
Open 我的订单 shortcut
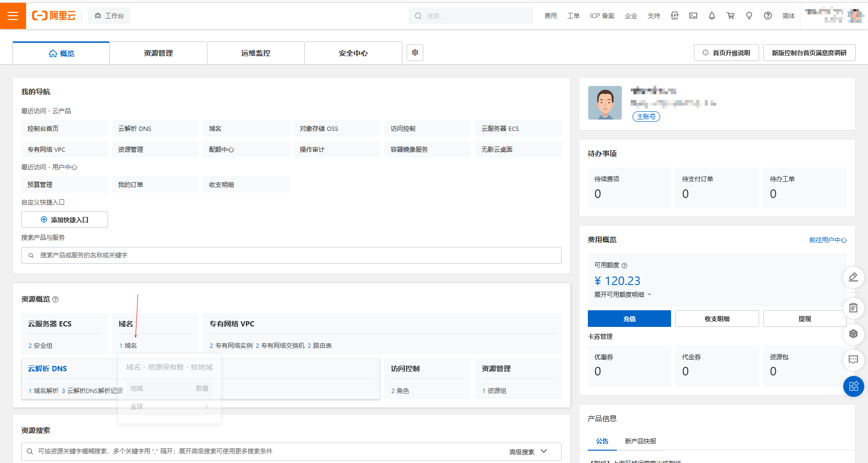pyautogui.click(x=156, y=185)
